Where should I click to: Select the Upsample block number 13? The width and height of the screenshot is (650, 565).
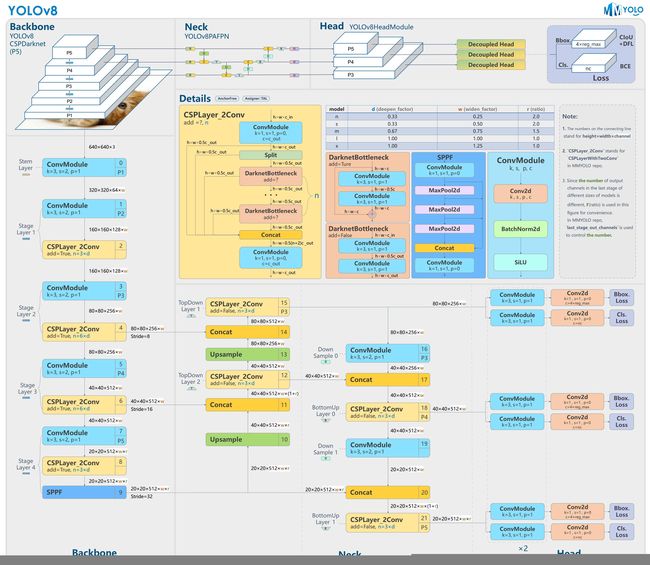pos(247,354)
